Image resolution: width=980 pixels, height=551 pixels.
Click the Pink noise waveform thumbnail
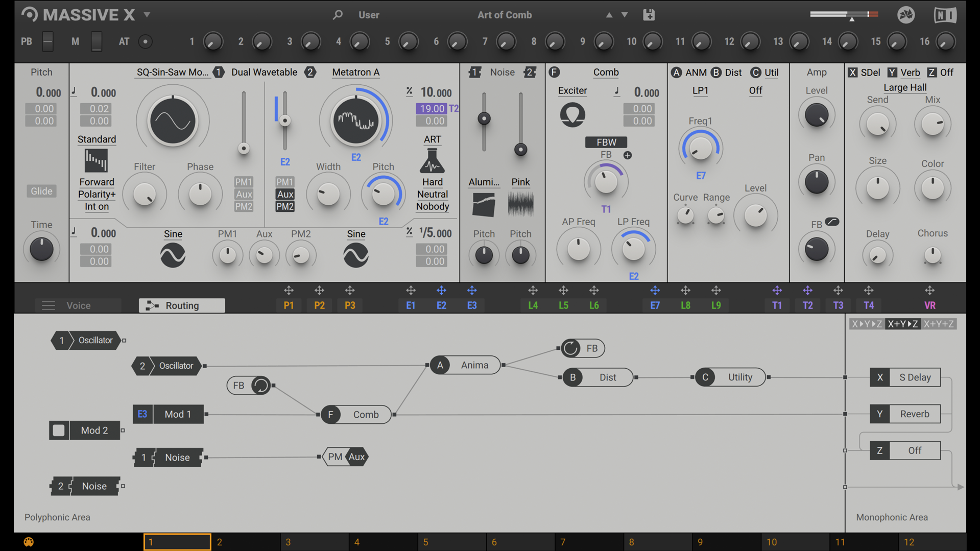point(520,205)
